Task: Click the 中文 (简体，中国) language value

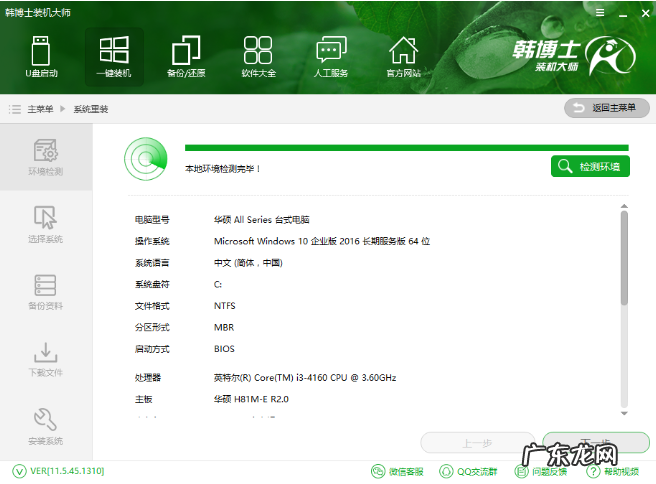Action: [248, 263]
